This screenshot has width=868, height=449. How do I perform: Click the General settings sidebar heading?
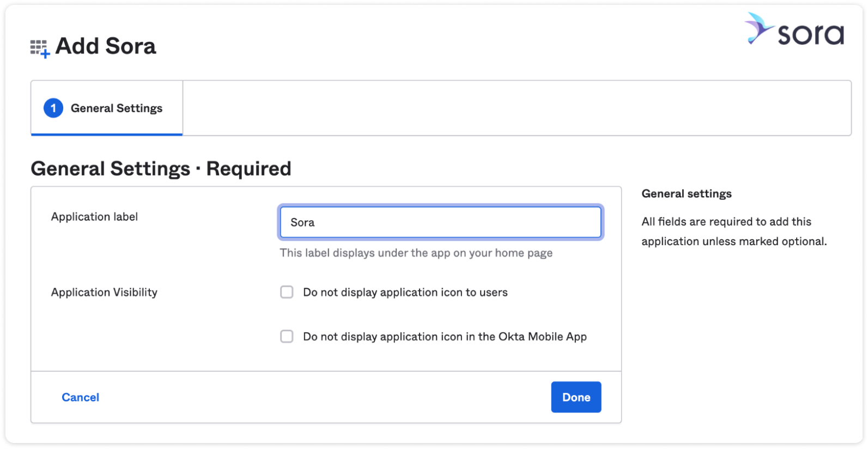point(687,193)
